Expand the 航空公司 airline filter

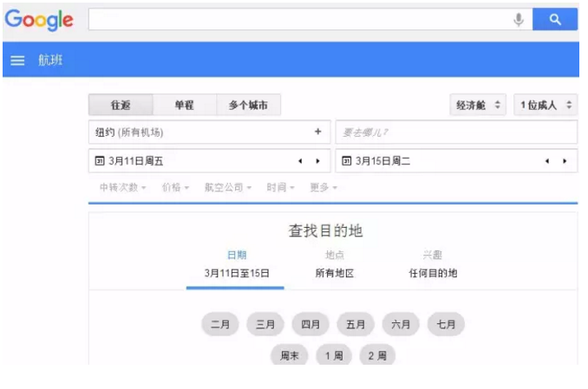[228, 187]
